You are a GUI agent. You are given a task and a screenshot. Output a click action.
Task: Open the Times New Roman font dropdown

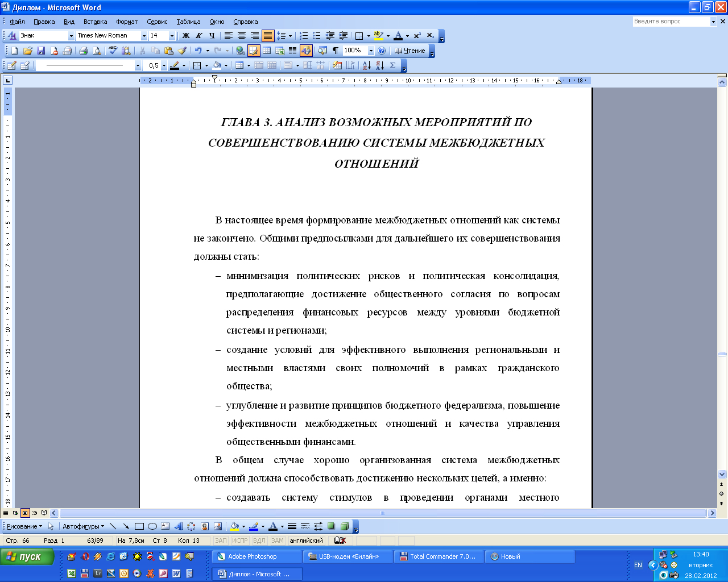pos(144,36)
